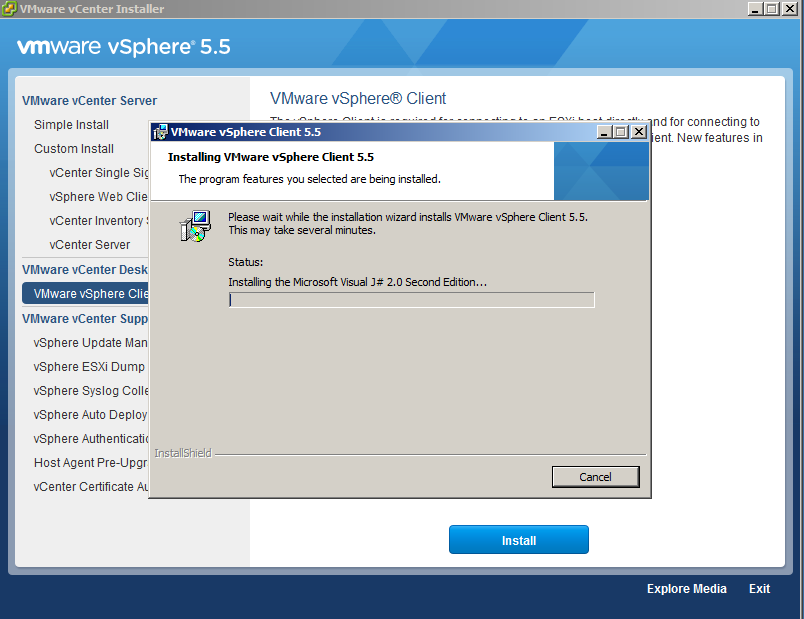Select Custom Install option

(74, 149)
